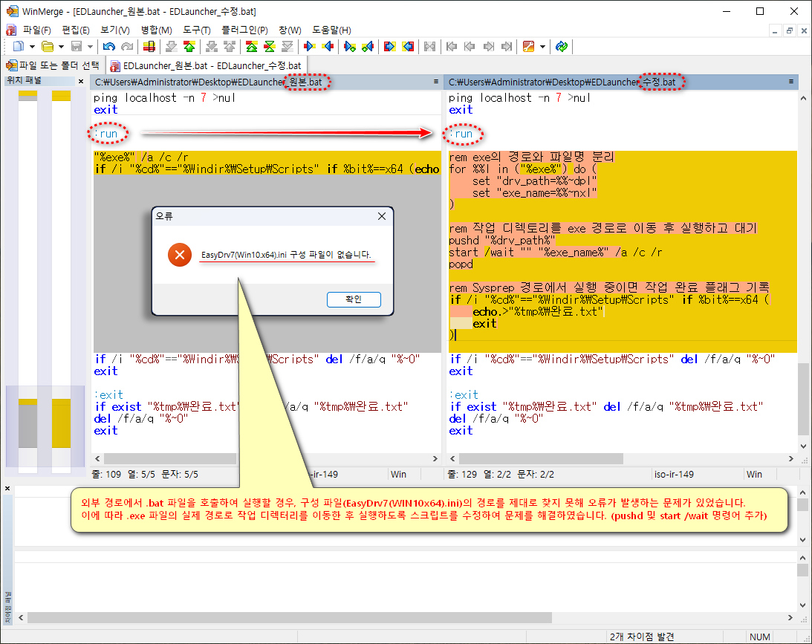Click the last grey rightward merge arrow
This screenshot has height=644, width=812.
(507, 47)
